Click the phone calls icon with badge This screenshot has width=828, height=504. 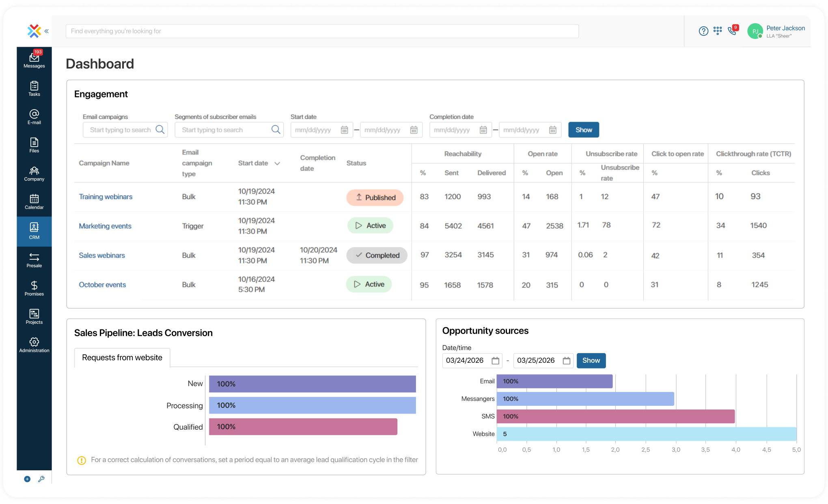732,31
